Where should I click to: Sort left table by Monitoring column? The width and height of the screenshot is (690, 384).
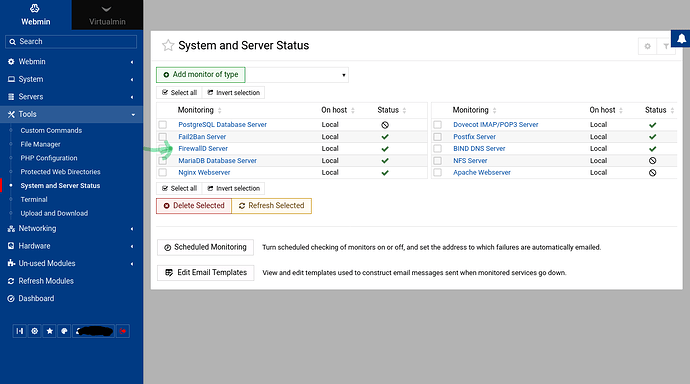199,110
